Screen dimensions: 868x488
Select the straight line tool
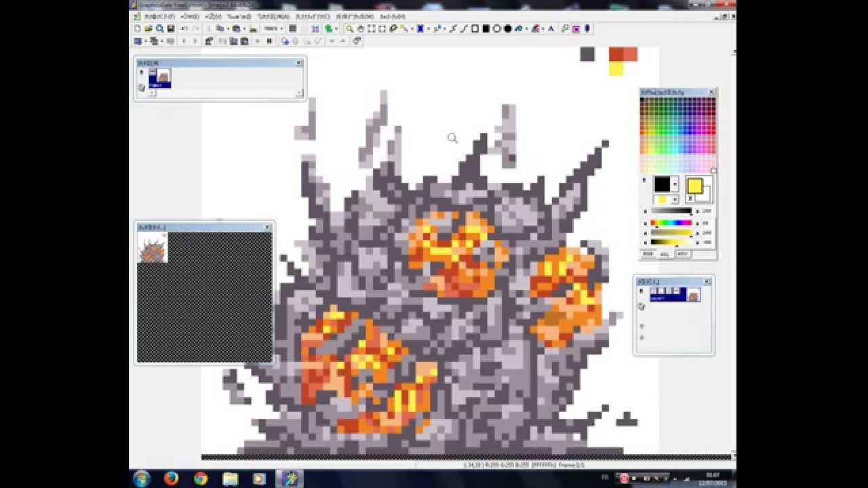(x=465, y=28)
